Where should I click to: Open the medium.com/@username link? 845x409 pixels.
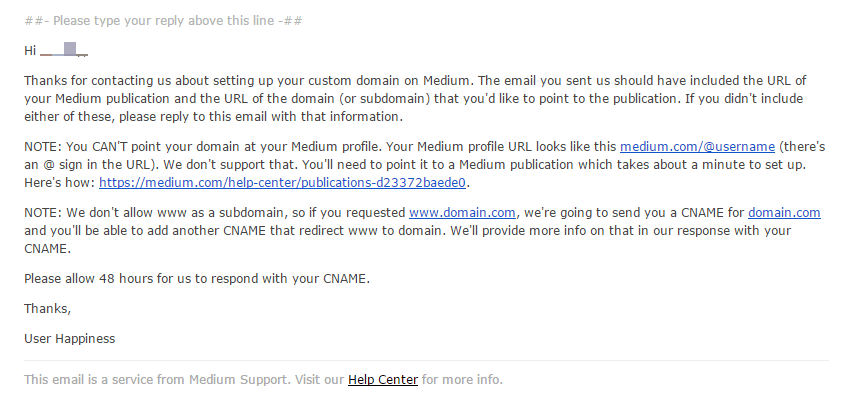pos(697,147)
